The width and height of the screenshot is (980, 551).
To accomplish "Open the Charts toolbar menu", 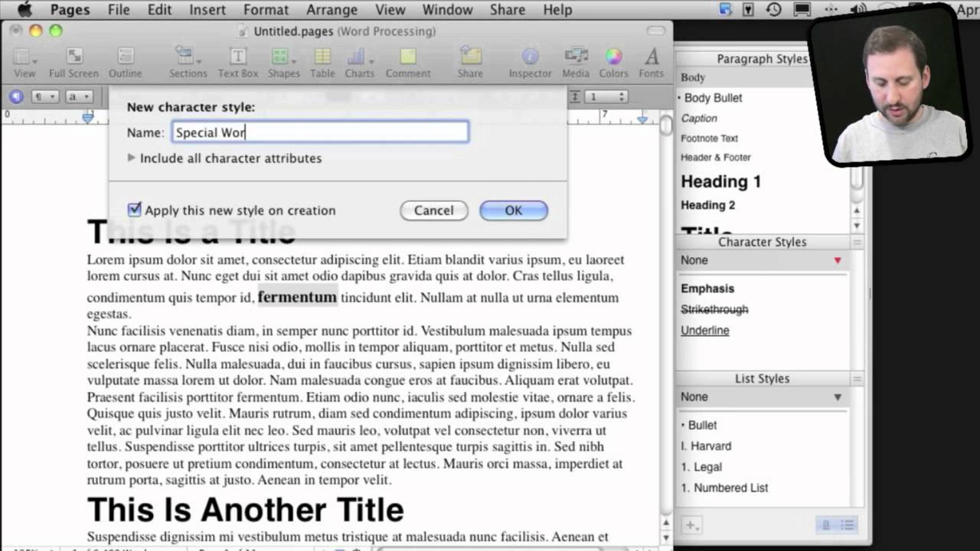I will (x=359, y=63).
